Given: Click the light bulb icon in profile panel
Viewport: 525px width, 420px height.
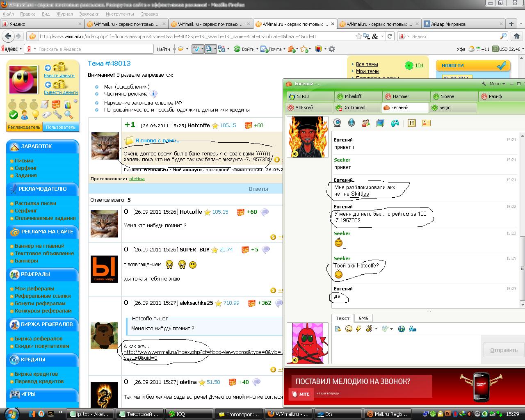Looking at the screenshot, I should click(36, 115).
